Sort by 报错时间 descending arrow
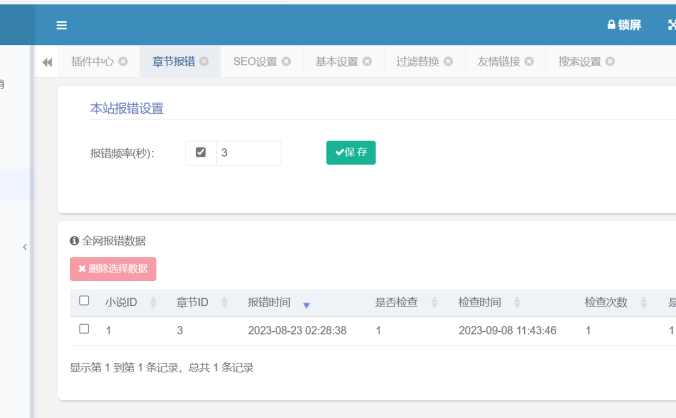The width and height of the screenshot is (676, 418). coord(306,306)
